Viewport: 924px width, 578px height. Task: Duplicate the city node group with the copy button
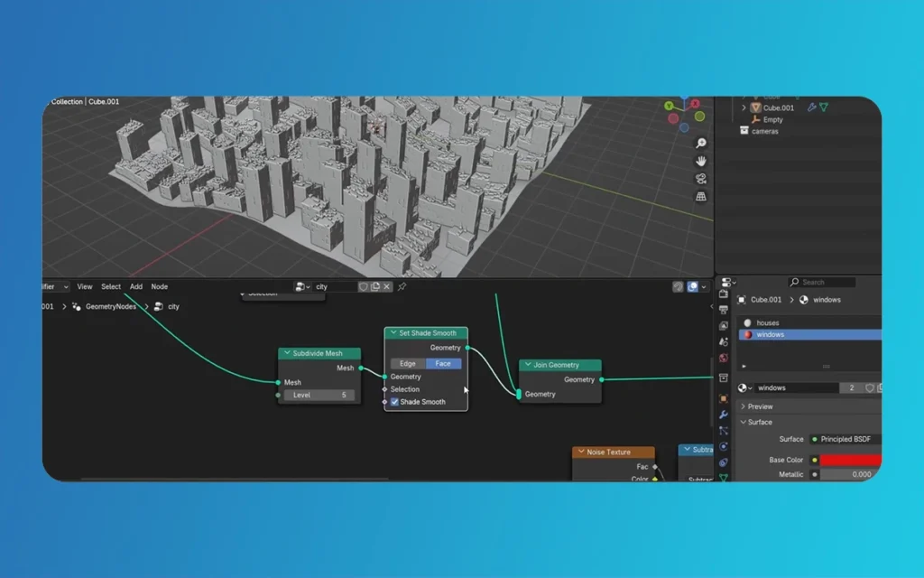pos(375,286)
